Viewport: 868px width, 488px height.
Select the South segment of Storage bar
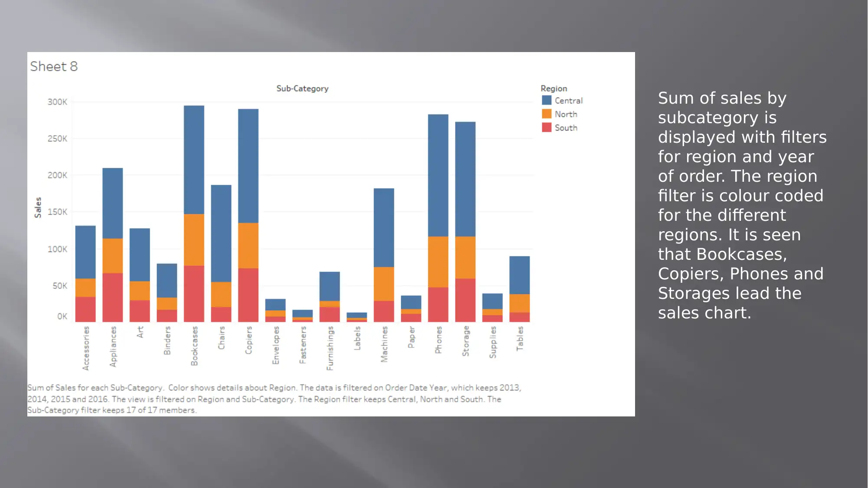point(465,300)
